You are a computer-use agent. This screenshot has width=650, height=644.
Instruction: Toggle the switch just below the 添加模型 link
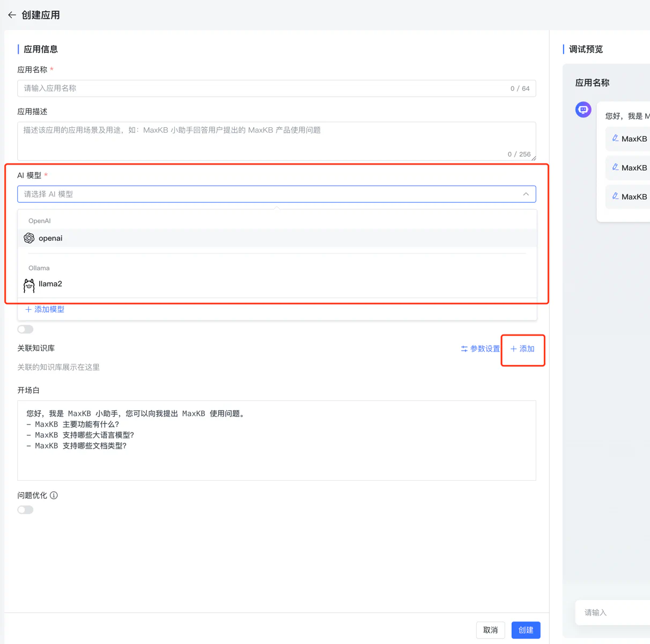[25, 330]
